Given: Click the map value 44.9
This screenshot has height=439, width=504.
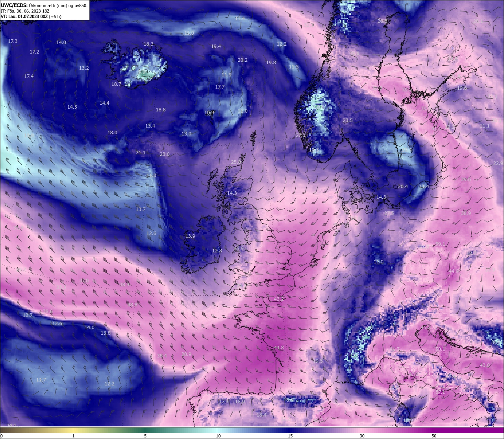Looking at the screenshot, I should click(x=454, y=271).
